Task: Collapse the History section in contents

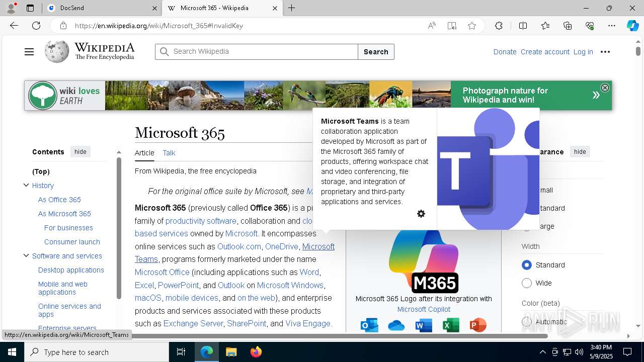Action: (x=26, y=185)
